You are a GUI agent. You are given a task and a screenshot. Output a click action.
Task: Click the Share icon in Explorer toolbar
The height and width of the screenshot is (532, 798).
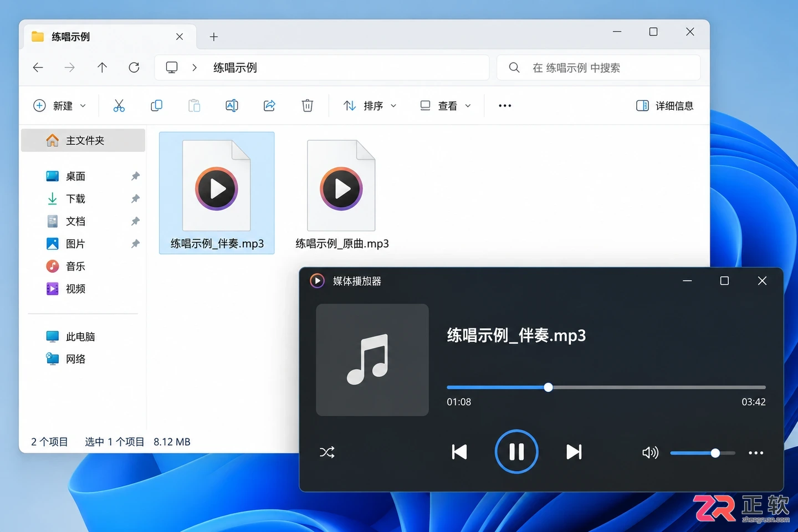(x=269, y=105)
